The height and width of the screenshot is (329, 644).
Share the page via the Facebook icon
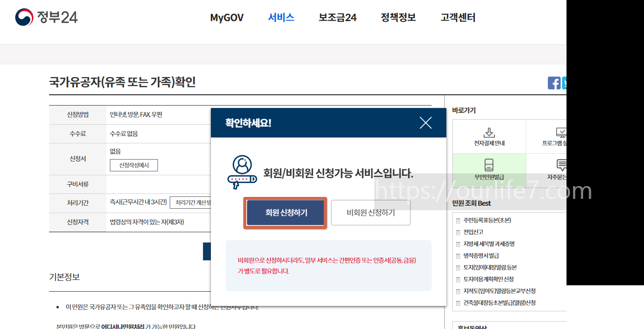coord(554,83)
